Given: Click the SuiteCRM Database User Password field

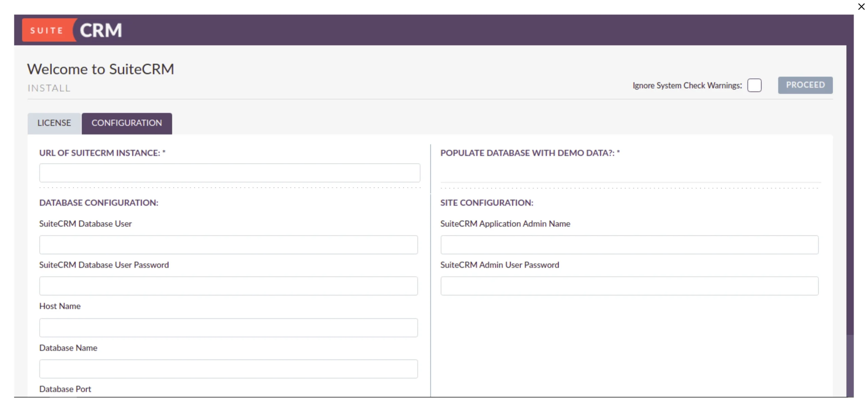Looking at the screenshot, I should point(229,286).
